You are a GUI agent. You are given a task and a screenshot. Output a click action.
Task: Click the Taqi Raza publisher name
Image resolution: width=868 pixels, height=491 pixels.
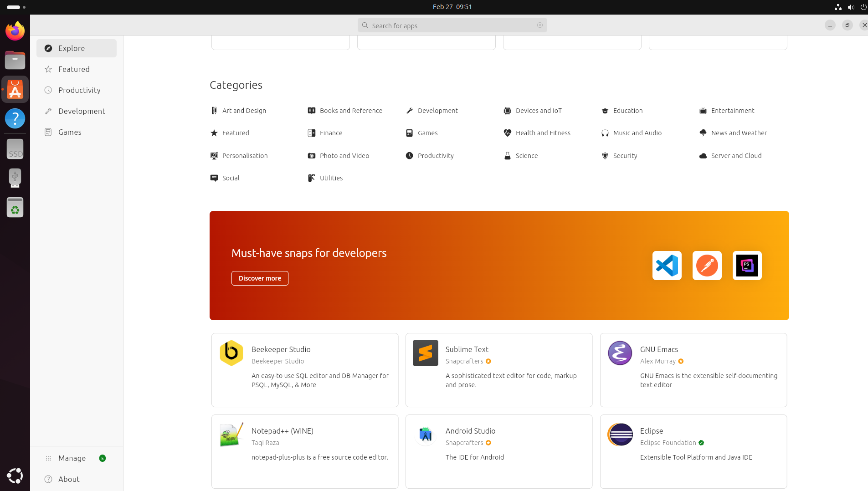265,443
